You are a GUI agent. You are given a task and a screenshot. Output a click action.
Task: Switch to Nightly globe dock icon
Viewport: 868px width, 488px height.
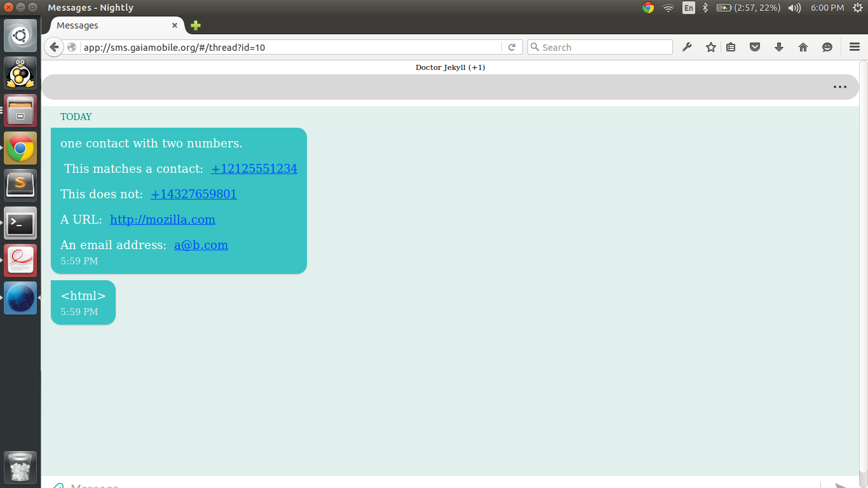pos(20,298)
